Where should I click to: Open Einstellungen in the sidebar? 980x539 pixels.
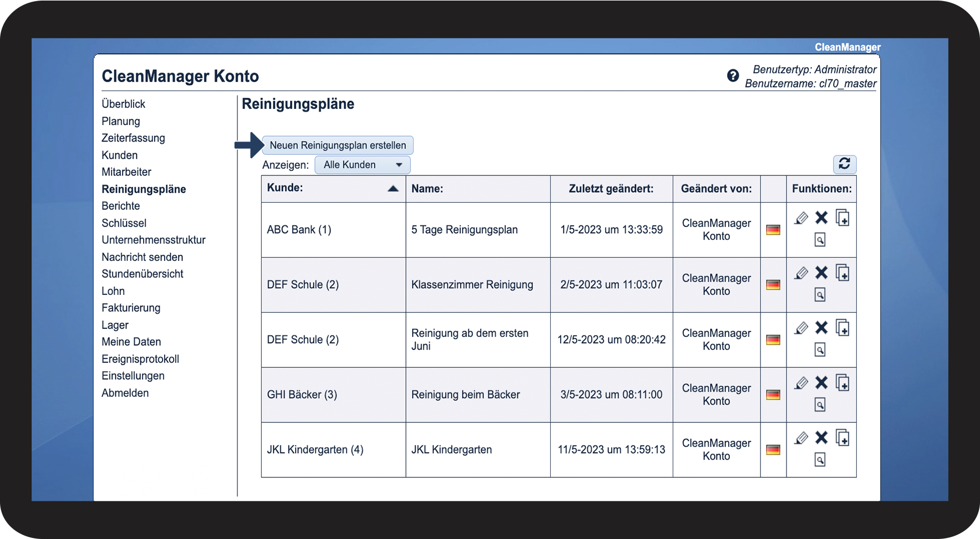pyautogui.click(x=133, y=376)
